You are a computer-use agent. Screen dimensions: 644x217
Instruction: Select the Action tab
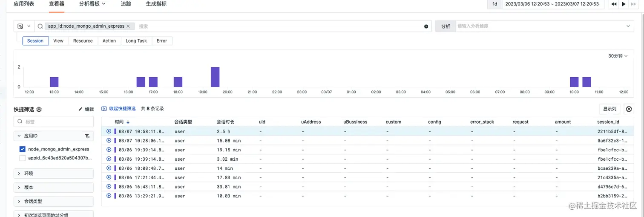(109, 41)
